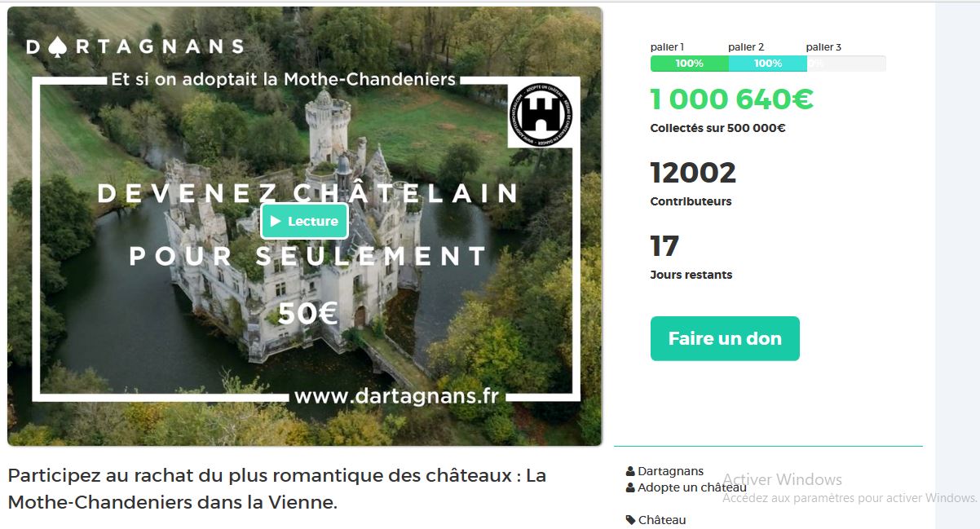
Task: Click the tag icon beside Château
Action: pyautogui.click(x=630, y=520)
